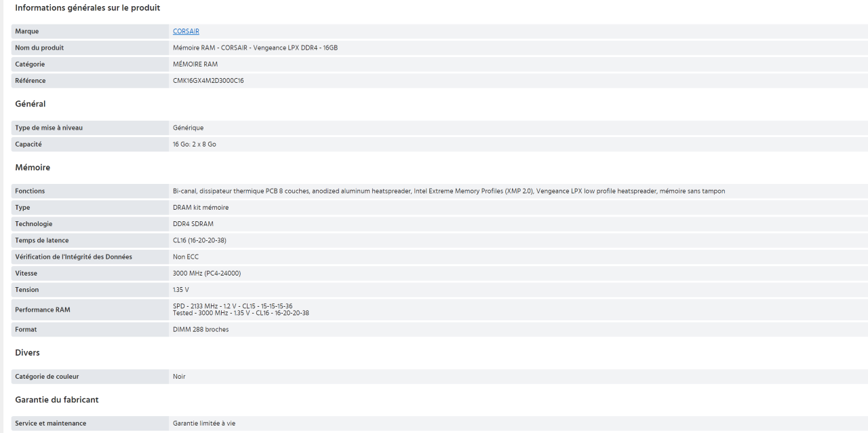Click the 'Nom du produit' label
This screenshot has height=433, width=868.
coord(39,48)
